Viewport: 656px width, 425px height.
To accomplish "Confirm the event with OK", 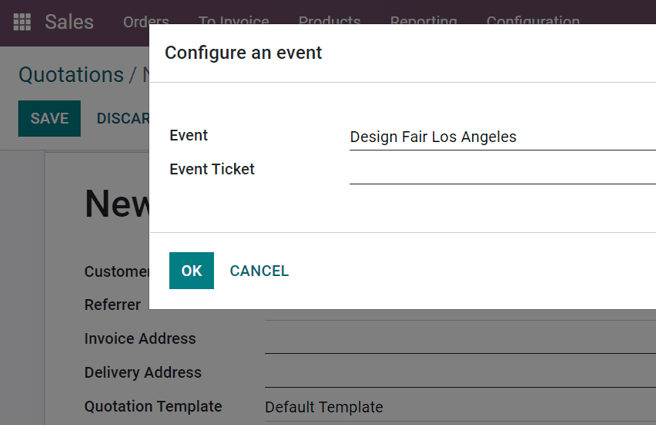I will point(191,271).
